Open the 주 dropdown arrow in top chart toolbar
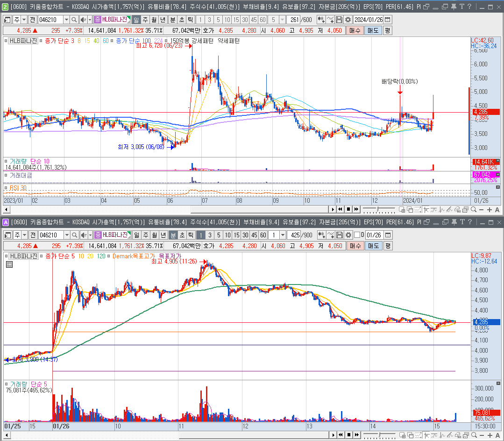 point(24,20)
